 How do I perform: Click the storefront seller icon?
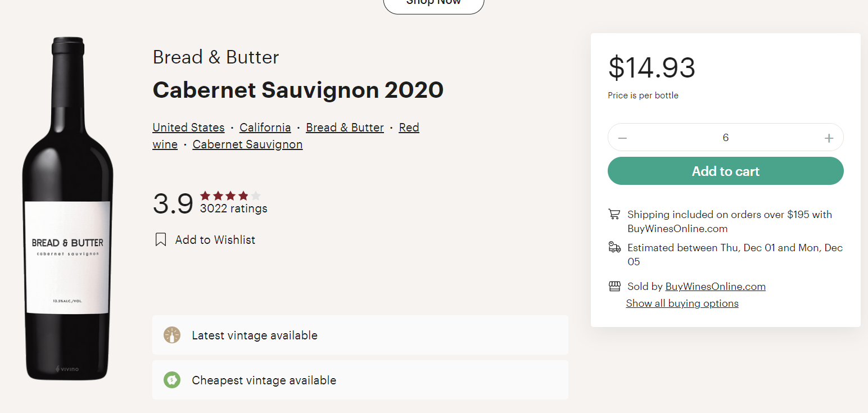click(614, 287)
